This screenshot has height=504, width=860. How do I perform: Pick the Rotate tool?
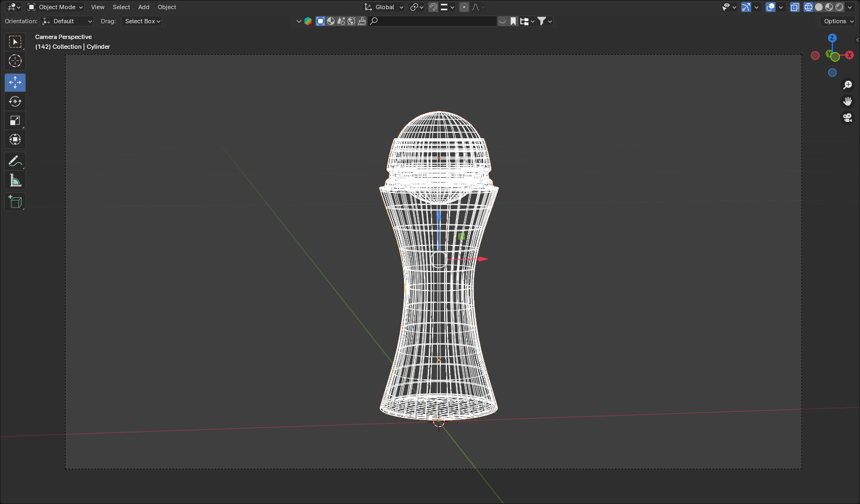coord(15,101)
